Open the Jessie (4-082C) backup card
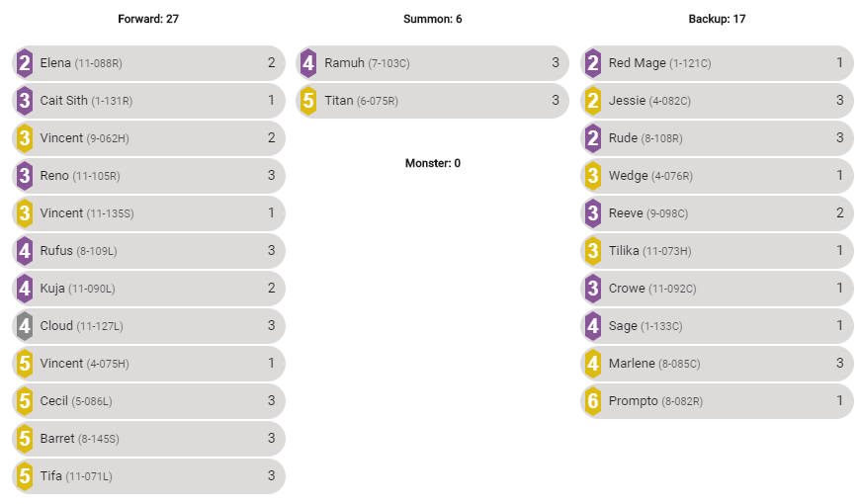Viewport: 860px width, 504px height. pyautogui.click(x=717, y=101)
